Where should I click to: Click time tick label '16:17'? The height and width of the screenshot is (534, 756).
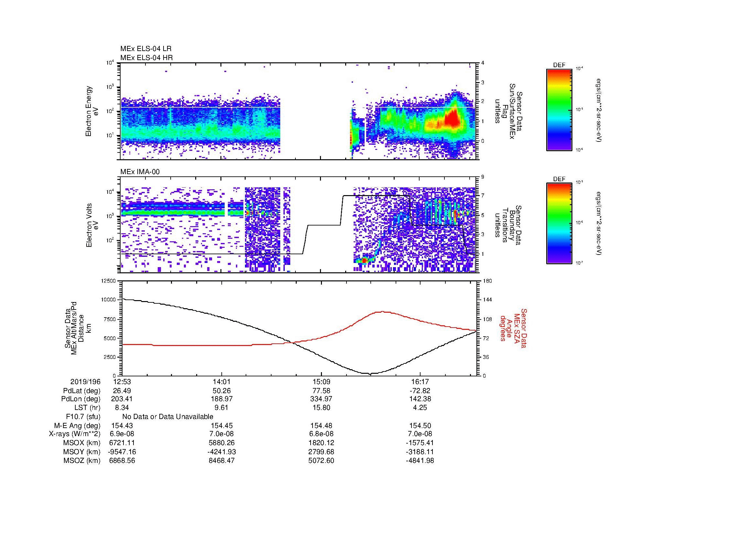(420, 382)
